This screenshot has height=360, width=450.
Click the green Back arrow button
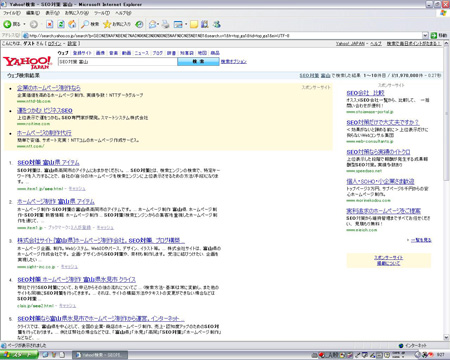[7, 24]
